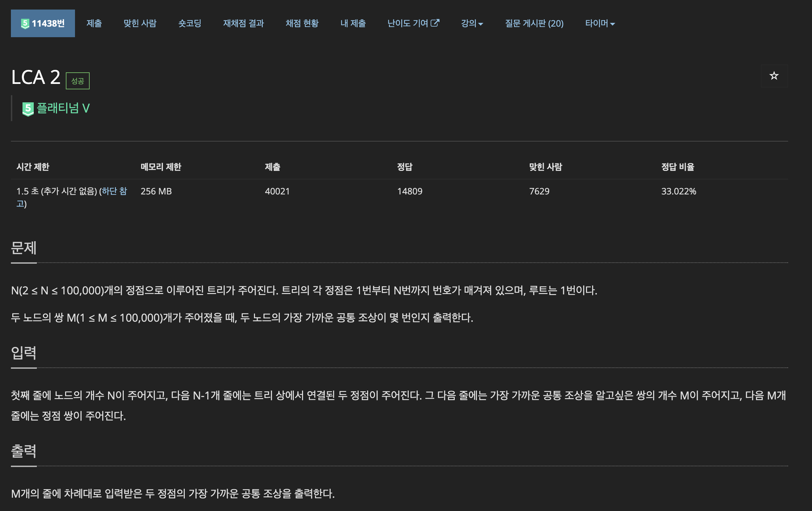Click the star favorite icon

[774, 76]
